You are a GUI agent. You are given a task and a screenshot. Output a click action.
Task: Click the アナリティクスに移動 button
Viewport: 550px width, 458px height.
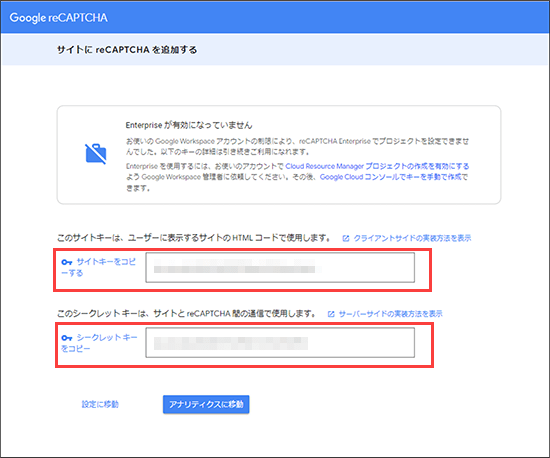(x=206, y=404)
